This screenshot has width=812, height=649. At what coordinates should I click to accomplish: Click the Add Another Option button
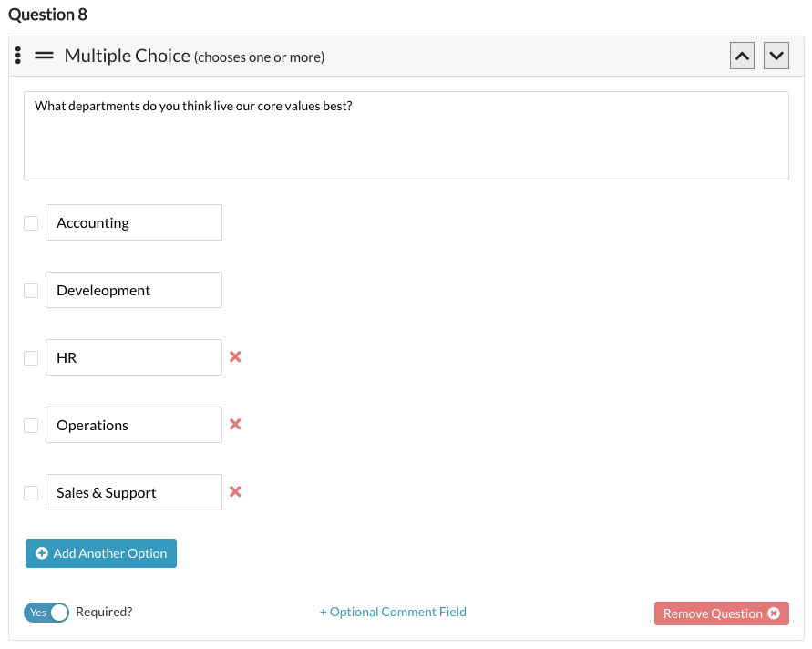coord(100,552)
